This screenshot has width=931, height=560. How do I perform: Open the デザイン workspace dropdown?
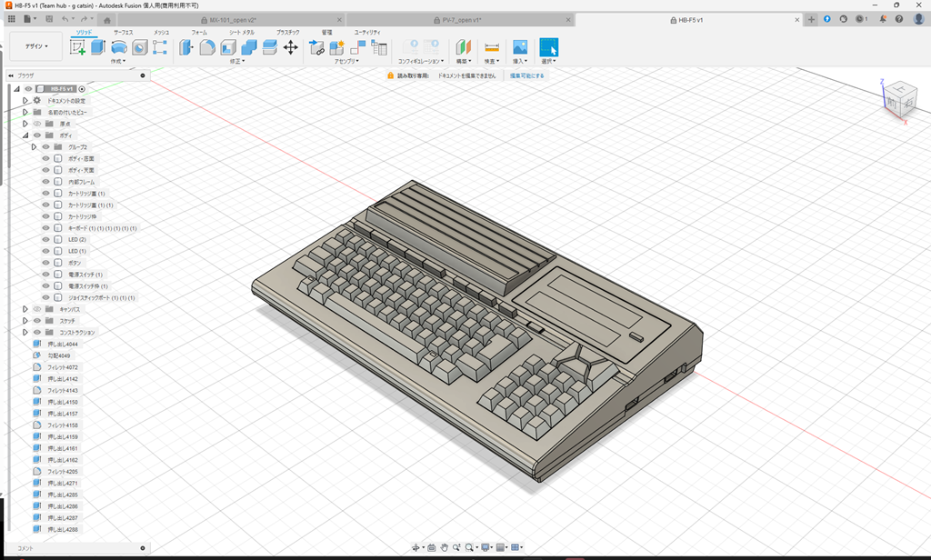point(36,45)
